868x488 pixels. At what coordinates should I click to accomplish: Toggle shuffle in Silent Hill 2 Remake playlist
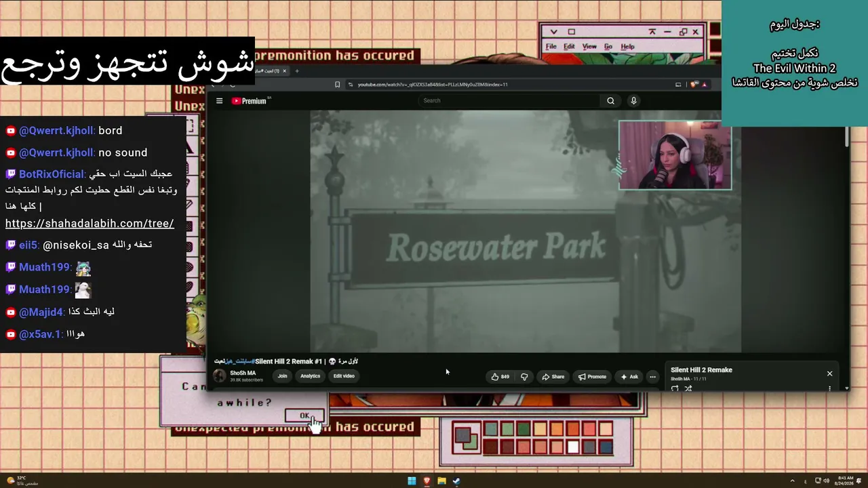688,388
